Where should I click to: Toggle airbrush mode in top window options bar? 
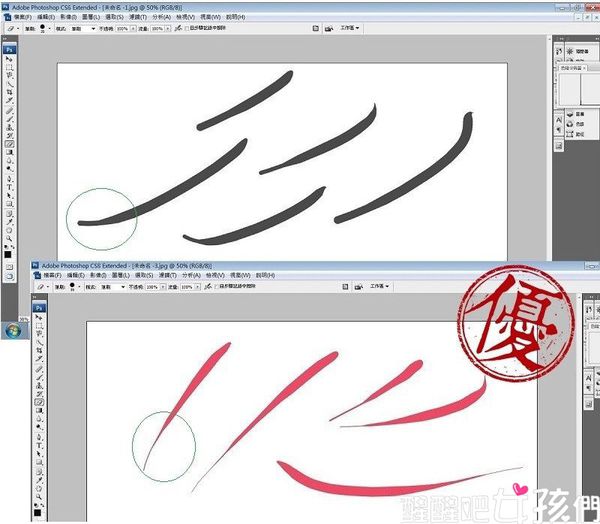180,29
